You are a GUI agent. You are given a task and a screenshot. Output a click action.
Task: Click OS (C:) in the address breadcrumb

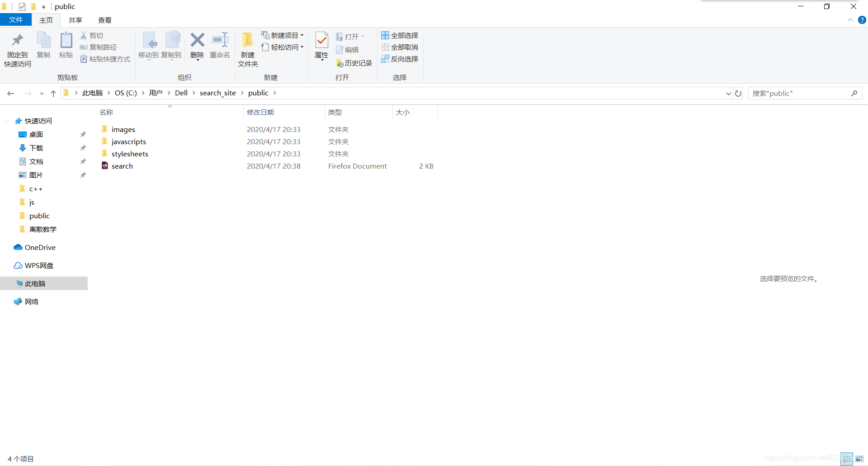pyautogui.click(x=126, y=93)
